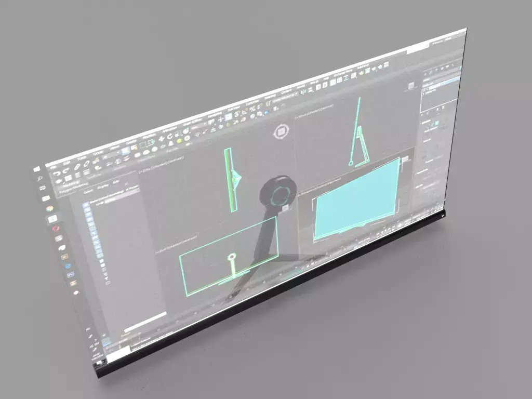This screenshot has width=532, height=399.
Task: Open the Customize menu
Action: click(251, 103)
